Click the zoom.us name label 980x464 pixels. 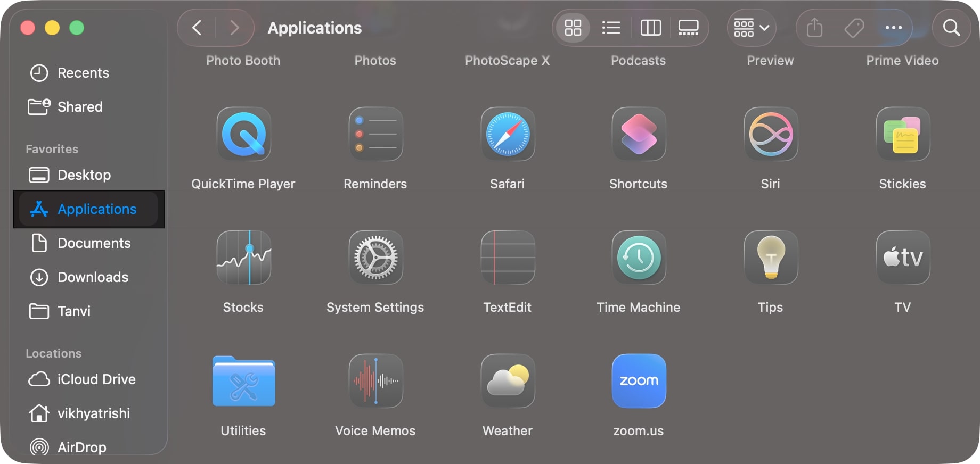coord(639,431)
